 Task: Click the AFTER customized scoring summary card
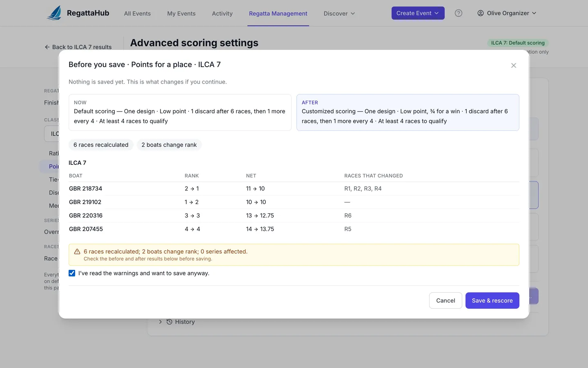(x=408, y=112)
